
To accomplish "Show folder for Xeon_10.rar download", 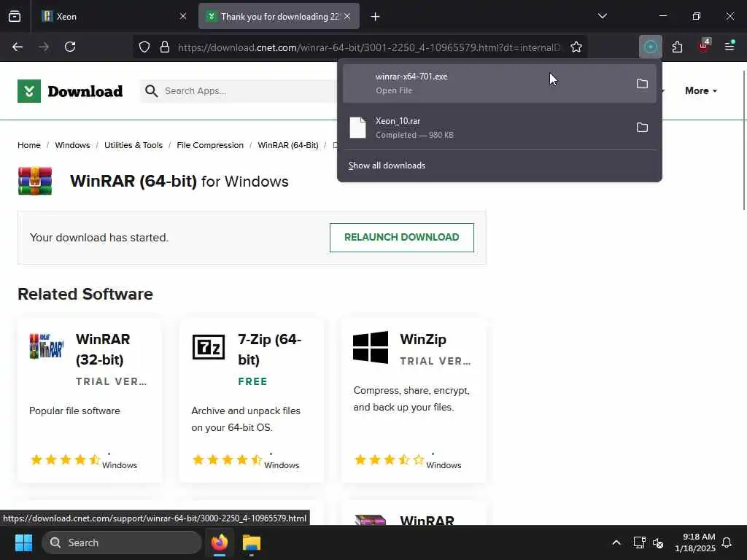I will [x=642, y=128].
